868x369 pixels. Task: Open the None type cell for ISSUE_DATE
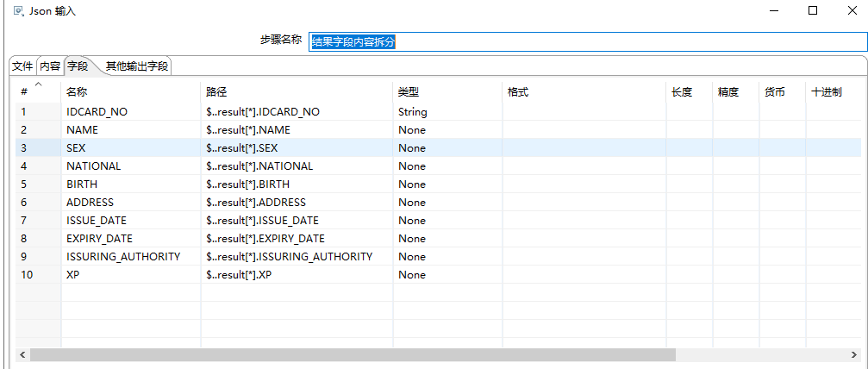[448, 221]
